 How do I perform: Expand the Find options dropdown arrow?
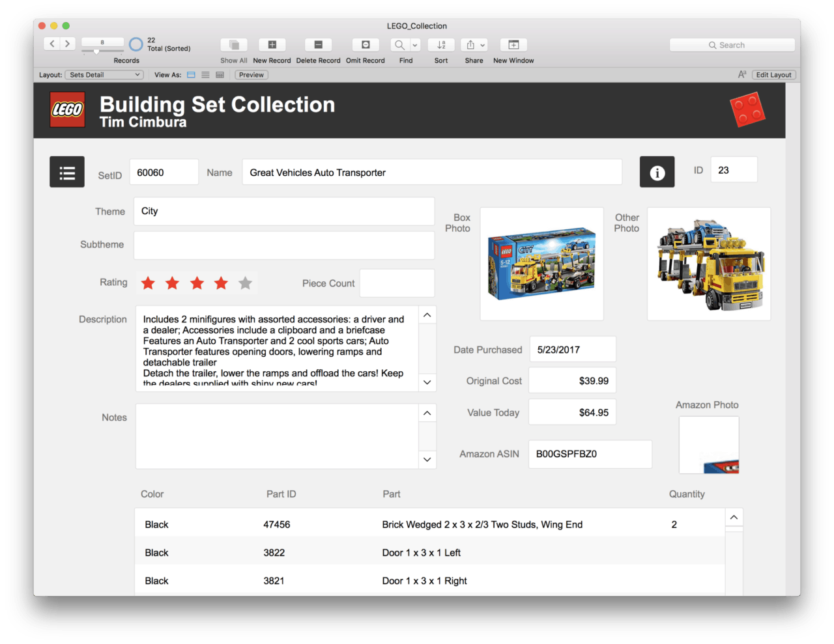point(415,45)
